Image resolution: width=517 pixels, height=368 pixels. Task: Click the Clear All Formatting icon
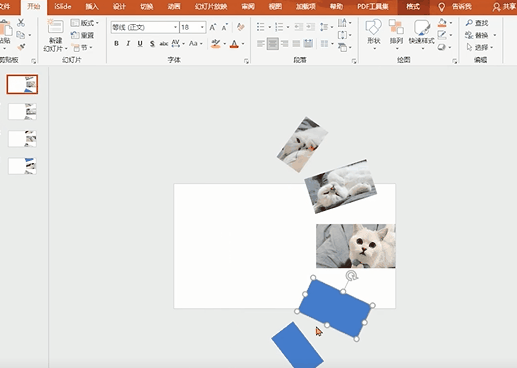[x=240, y=27]
